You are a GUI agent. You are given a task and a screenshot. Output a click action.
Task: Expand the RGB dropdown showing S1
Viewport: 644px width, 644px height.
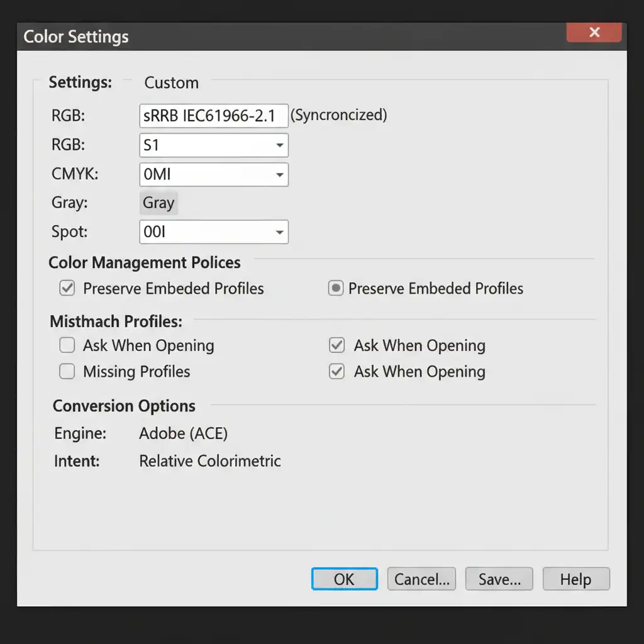pyautogui.click(x=279, y=145)
